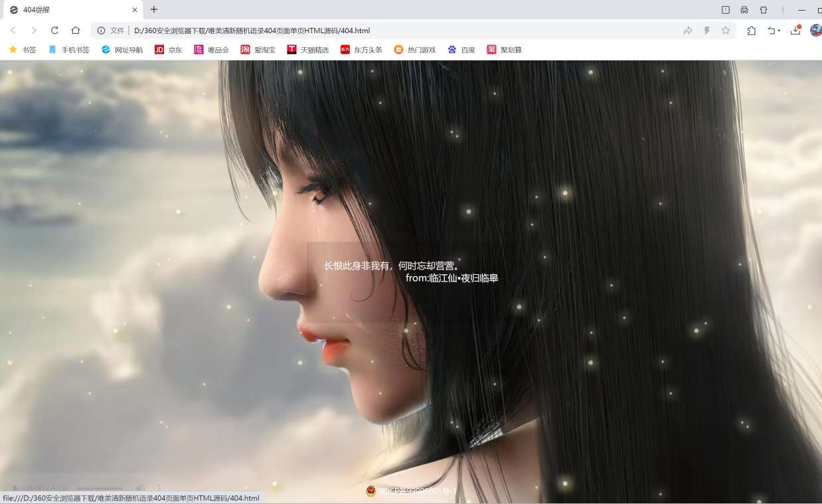The width and height of the screenshot is (822, 504).
Task: Click the share page icon in address bar
Action: point(688,31)
